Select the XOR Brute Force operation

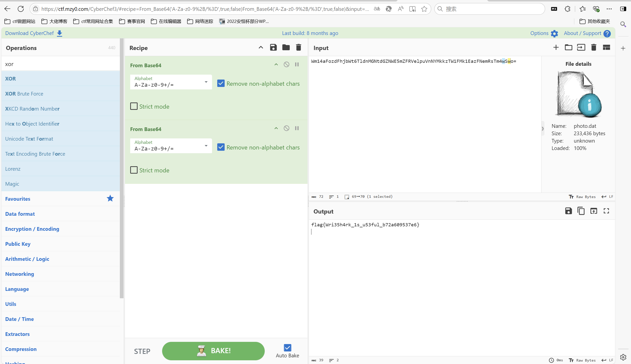pyautogui.click(x=61, y=94)
